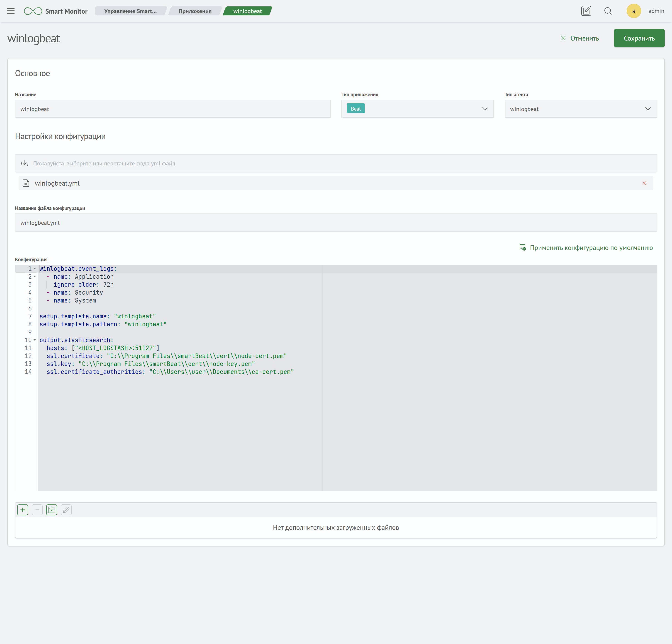Click the pencil edit file icon

[x=66, y=510]
